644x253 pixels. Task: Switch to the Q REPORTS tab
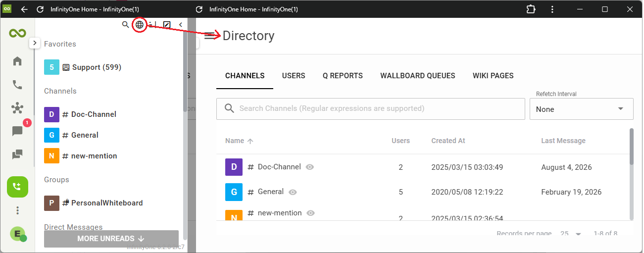[343, 76]
